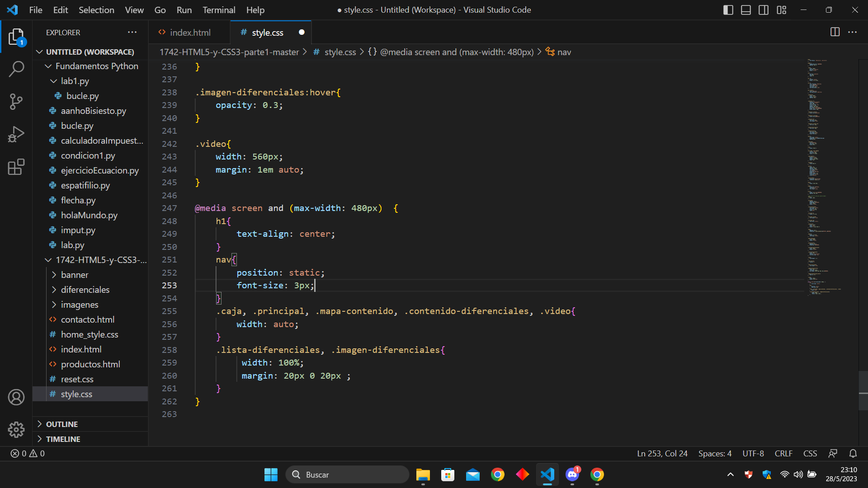Open the notifications bell in status bar

click(x=853, y=453)
